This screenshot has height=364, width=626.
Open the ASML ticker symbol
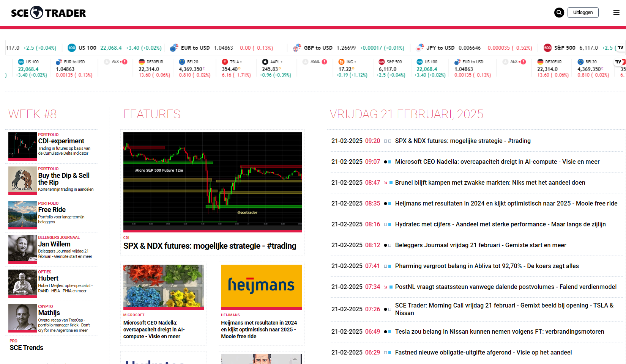tap(315, 62)
